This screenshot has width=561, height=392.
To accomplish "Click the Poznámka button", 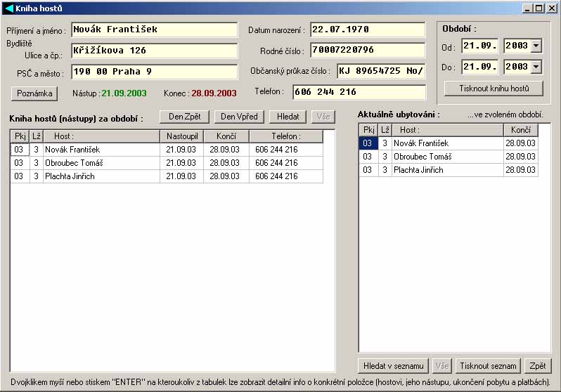I will (34, 93).
